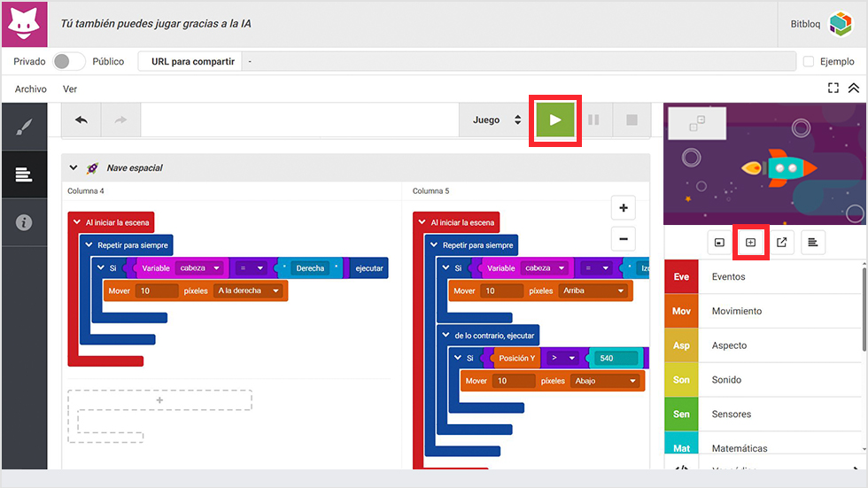Zoom out the workspace with minus

tap(624, 239)
